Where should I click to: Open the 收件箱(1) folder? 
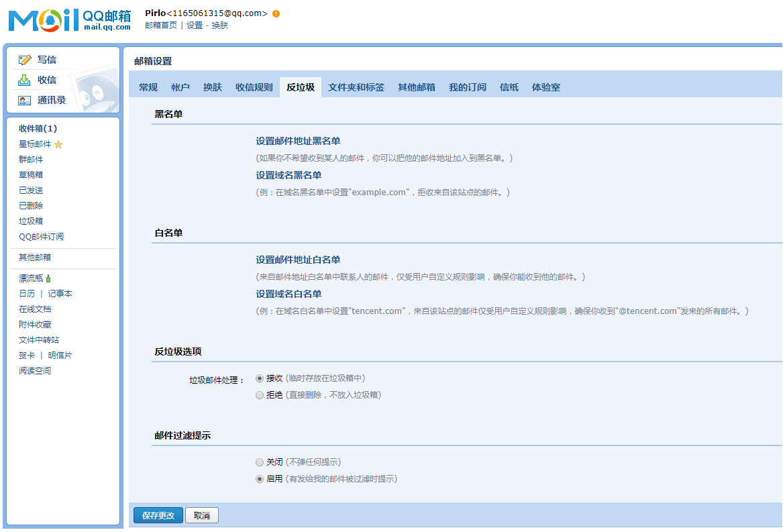[x=38, y=129]
